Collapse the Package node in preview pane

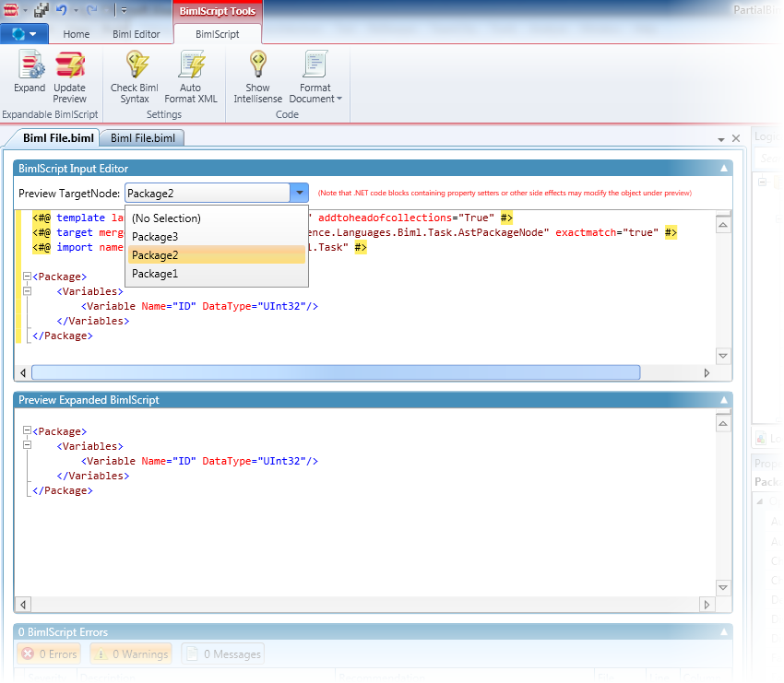[27, 430]
